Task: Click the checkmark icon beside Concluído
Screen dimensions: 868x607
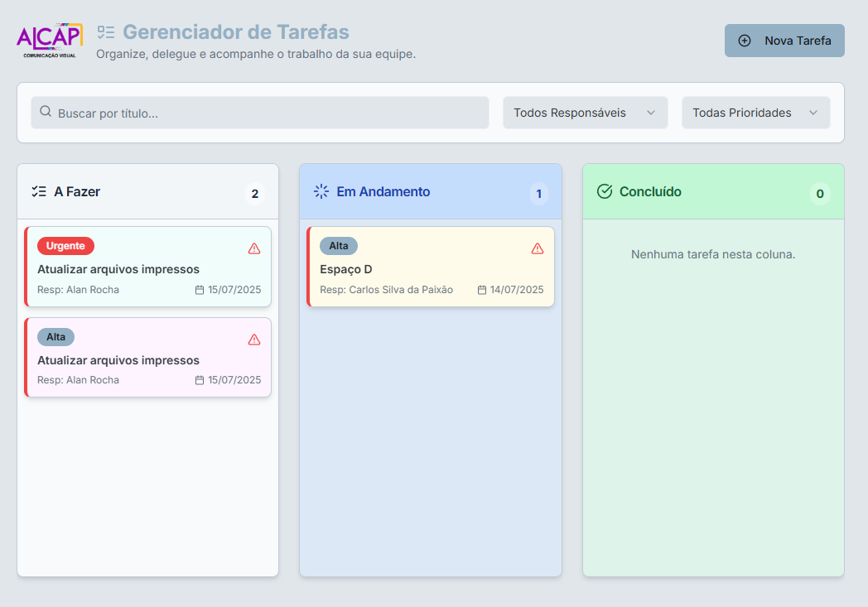Action: pyautogui.click(x=604, y=190)
